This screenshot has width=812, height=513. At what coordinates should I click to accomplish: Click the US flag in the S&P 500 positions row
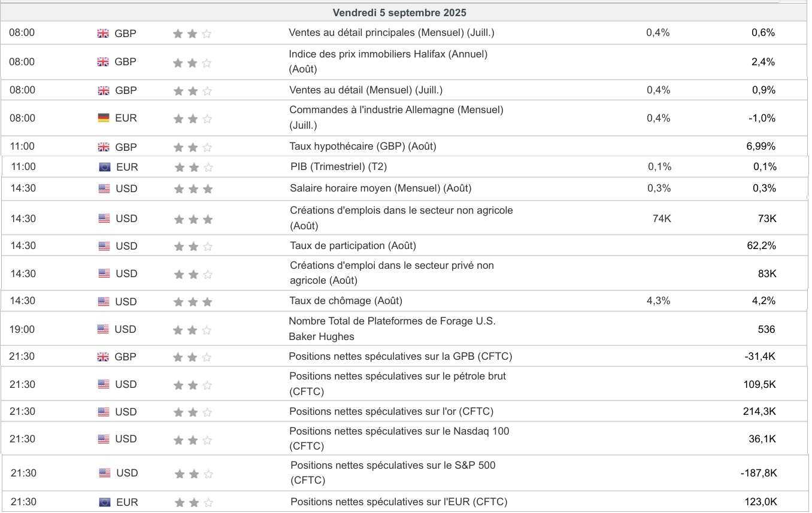click(x=105, y=473)
